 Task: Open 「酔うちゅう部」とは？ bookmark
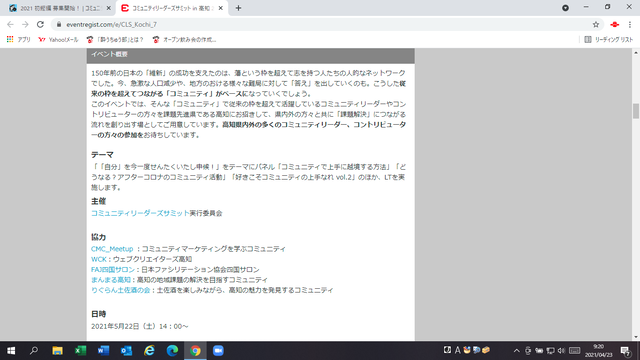coord(115,40)
